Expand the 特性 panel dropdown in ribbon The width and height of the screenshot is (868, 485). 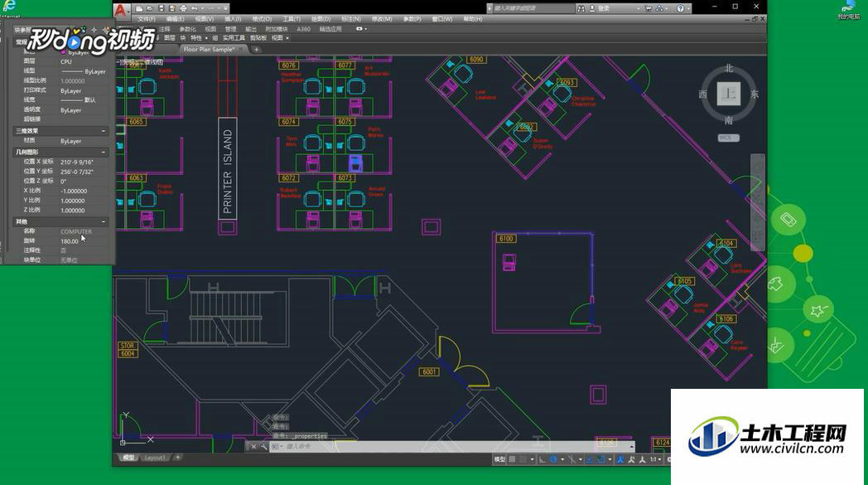point(206,37)
